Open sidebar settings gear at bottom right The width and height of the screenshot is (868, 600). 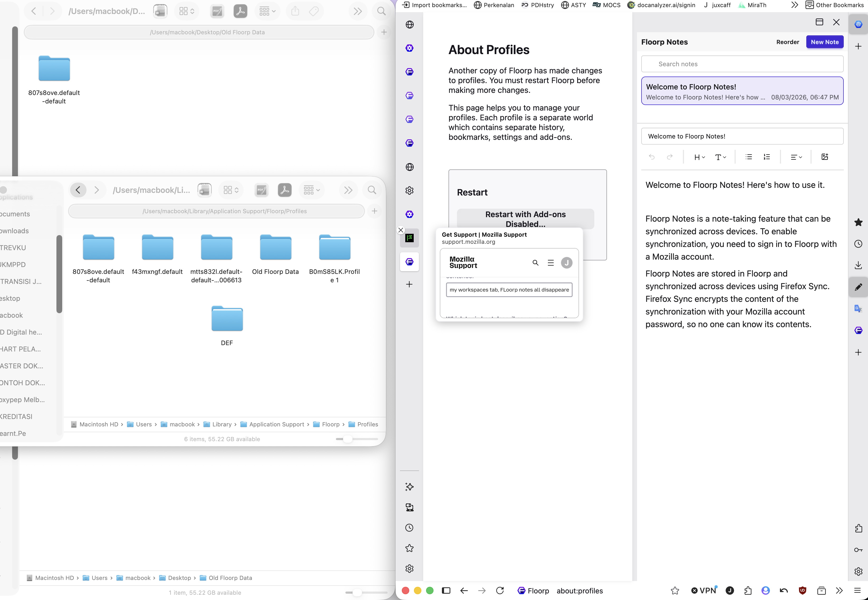point(858,572)
